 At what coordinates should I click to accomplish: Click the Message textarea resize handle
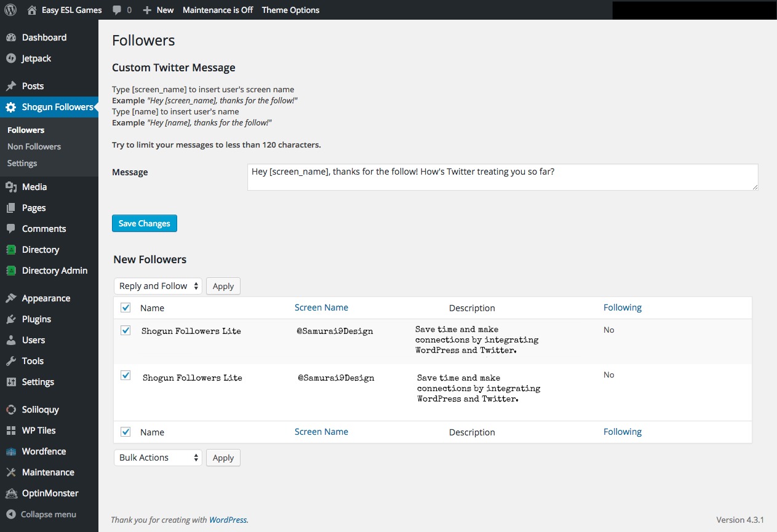[x=754, y=186]
